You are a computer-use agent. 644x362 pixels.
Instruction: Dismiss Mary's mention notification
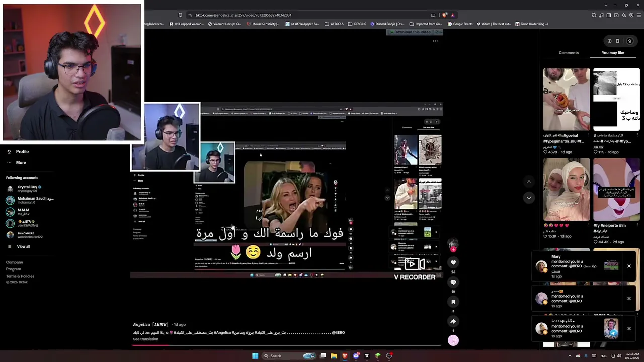pyautogui.click(x=629, y=266)
